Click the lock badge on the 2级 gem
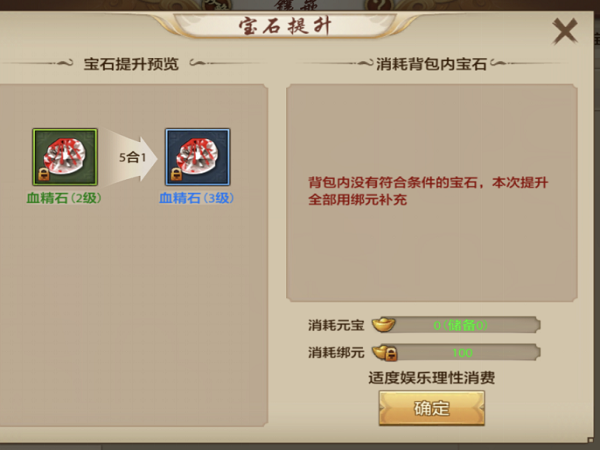 click(x=44, y=174)
